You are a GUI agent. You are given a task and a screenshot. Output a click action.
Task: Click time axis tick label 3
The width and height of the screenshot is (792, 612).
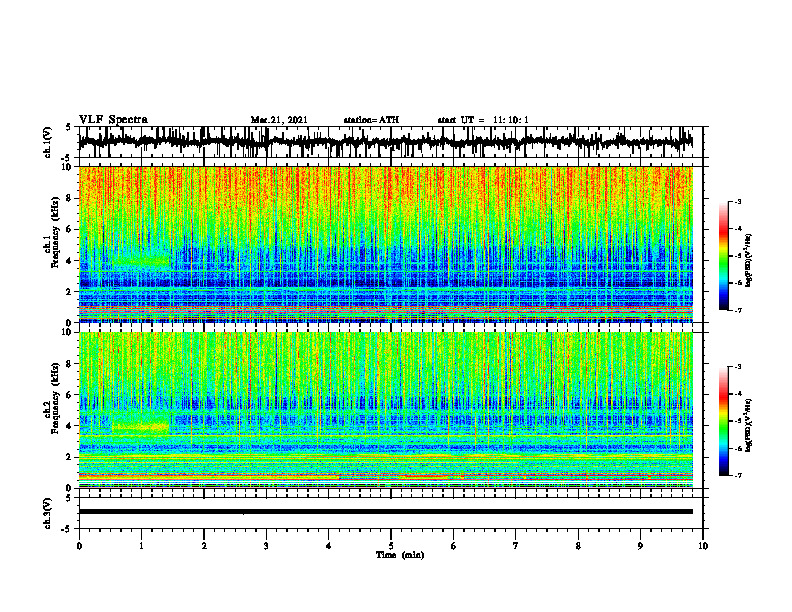(266, 546)
